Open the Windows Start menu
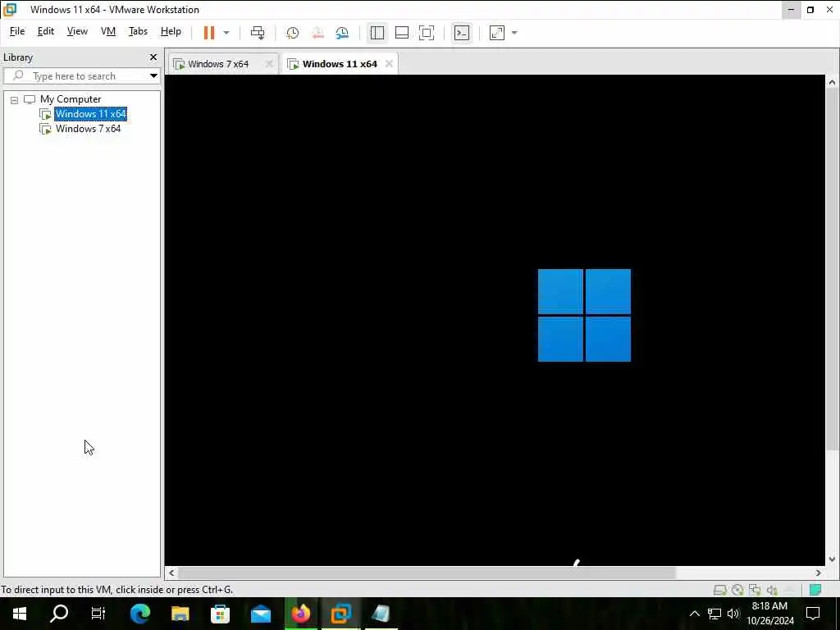Screen dimensions: 840x630 20,614
